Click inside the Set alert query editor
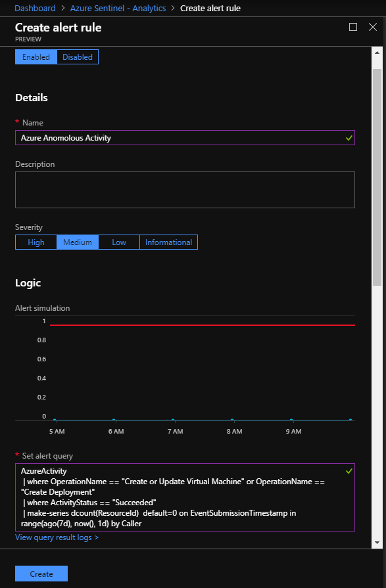Image resolution: width=386 pixels, height=588 pixels. pos(185,497)
